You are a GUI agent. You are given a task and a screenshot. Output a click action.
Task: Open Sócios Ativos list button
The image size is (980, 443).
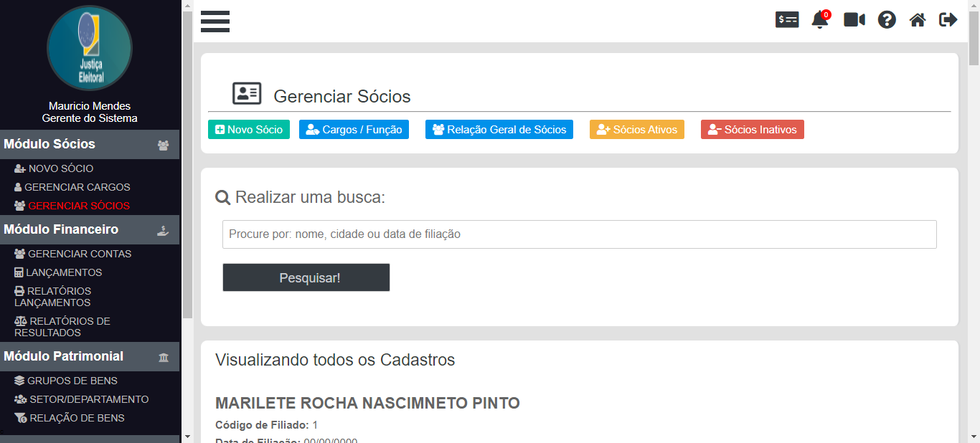coord(637,130)
